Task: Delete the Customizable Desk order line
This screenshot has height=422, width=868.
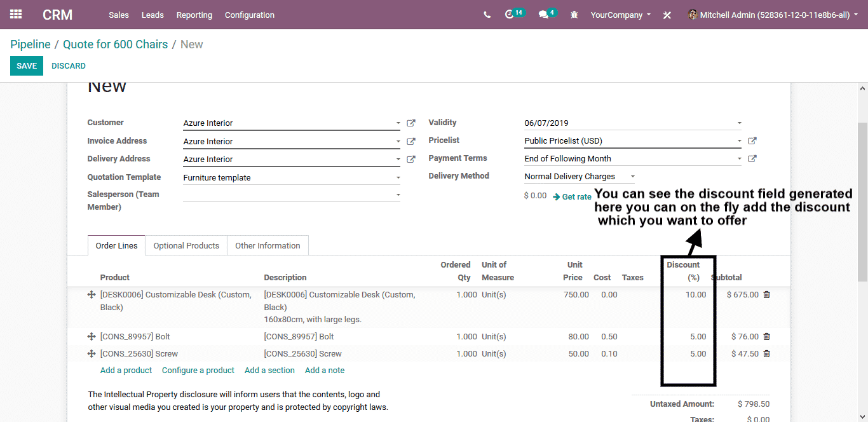Action: tap(766, 295)
